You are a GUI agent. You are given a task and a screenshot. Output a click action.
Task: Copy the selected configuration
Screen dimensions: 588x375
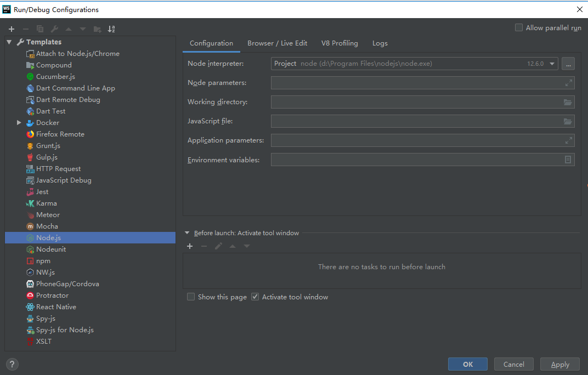click(x=39, y=29)
